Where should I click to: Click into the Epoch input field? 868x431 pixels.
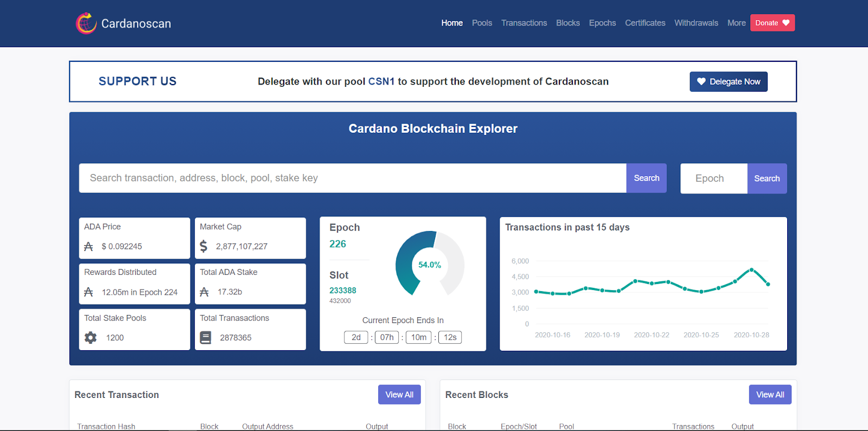coord(713,178)
